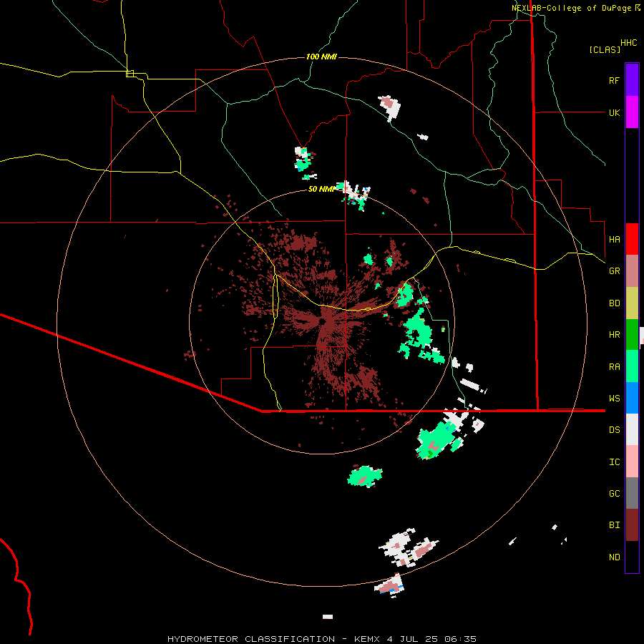Click the 100 NMI range ring label
Viewport: 644px width, 644px height.
coord(321,57)
